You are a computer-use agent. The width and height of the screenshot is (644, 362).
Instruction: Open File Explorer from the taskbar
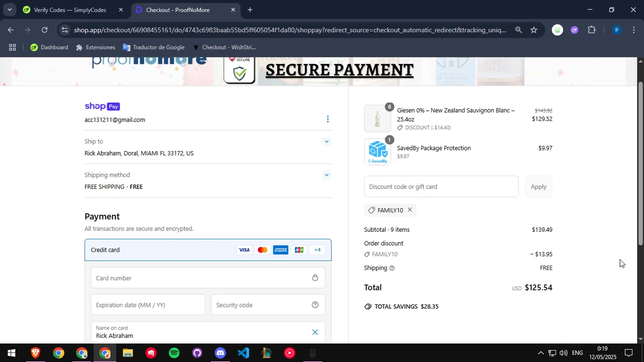[x=128, y=353]
